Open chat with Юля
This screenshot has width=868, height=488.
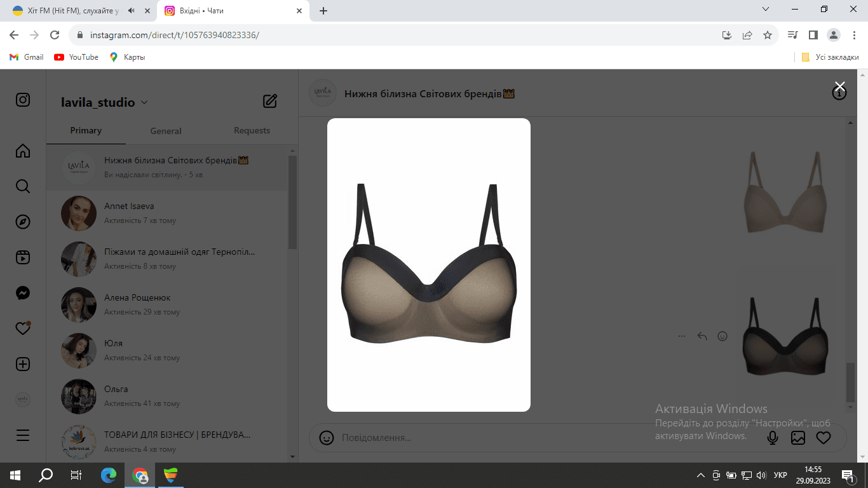pyautogui.click(x=167, y=351)
